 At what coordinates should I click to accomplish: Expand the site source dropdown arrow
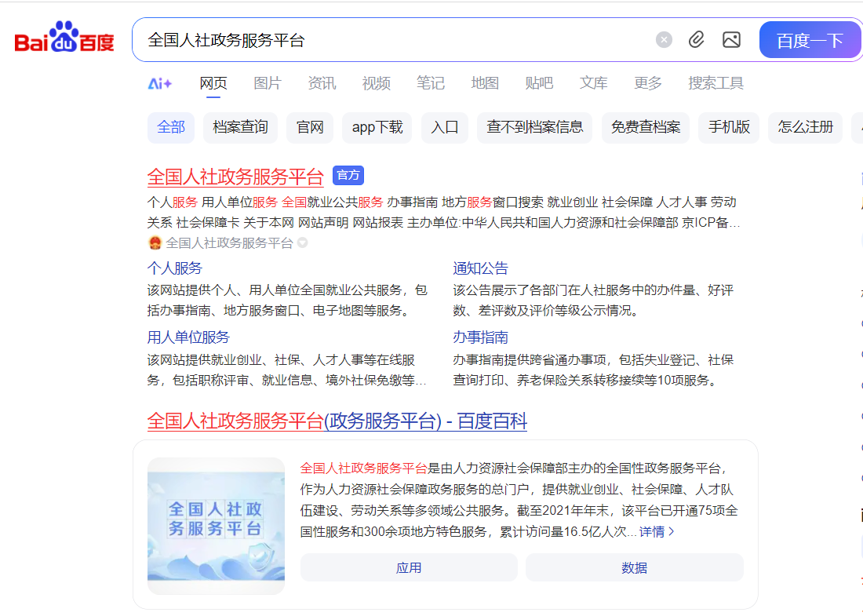pos(303,243)
